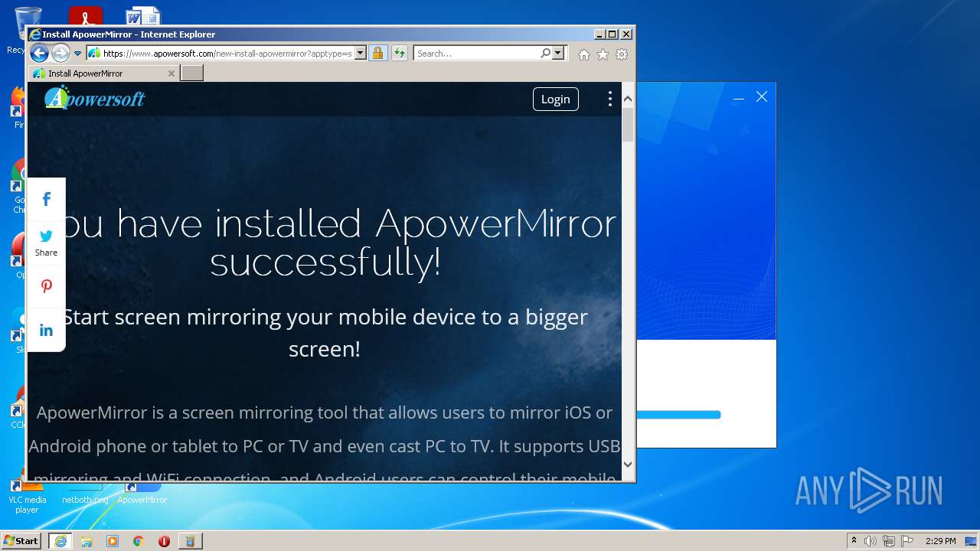Click the scrollbar down arrow
This screenshot has height=551, width=980.
tap(628, 464)
